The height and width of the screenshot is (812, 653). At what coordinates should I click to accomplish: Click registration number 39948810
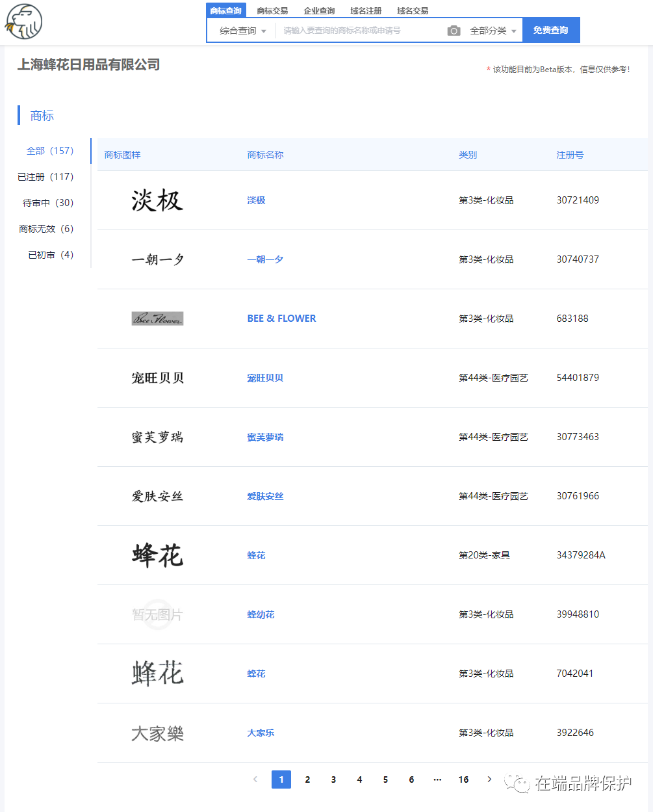(x=578, y=614)
